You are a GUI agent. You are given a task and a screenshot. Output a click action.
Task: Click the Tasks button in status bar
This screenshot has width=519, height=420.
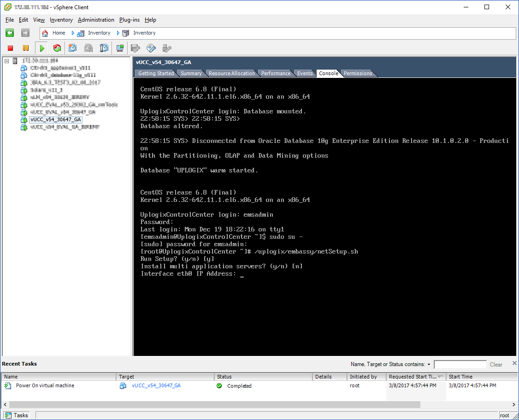tap(17, 415)
